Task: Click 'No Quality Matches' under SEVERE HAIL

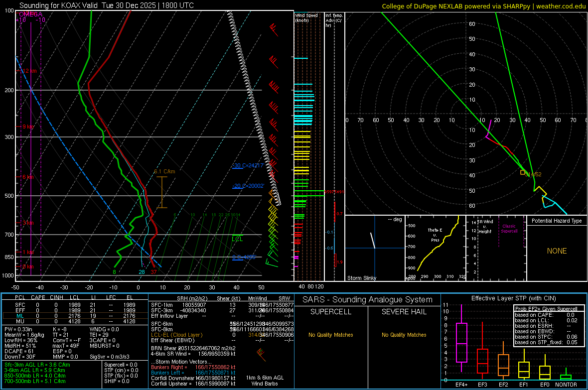Action: [x=404, y=335]
